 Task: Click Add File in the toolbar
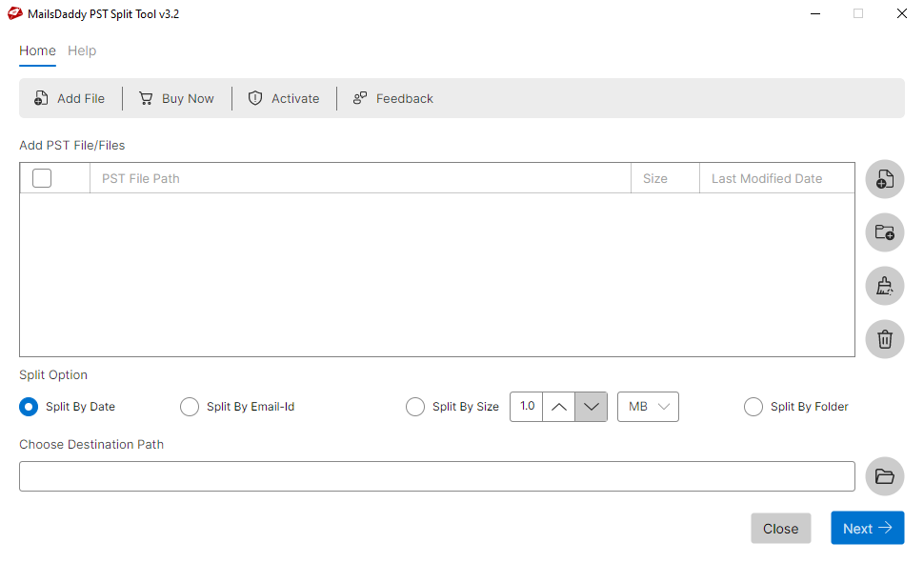click(x=70, y=98)
